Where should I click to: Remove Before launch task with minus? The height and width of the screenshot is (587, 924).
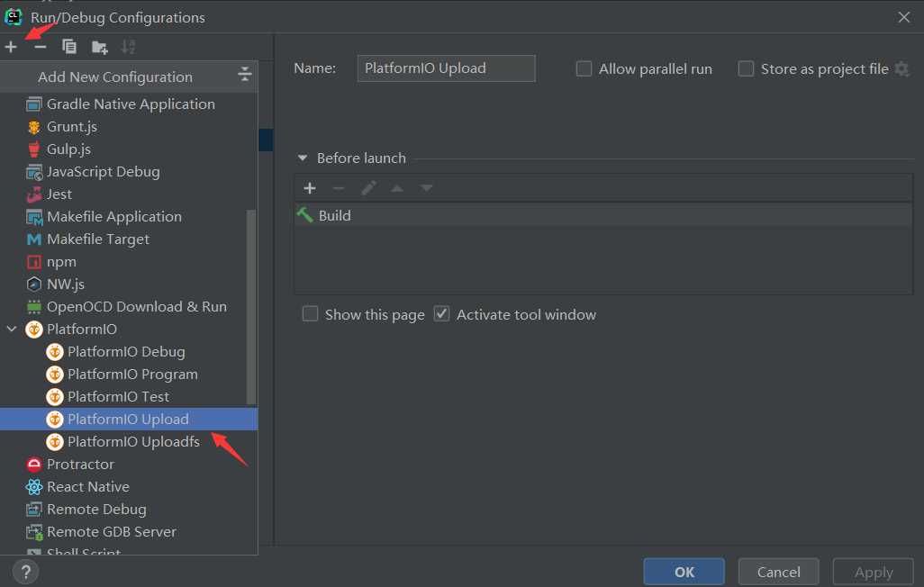tap(339, 188)
